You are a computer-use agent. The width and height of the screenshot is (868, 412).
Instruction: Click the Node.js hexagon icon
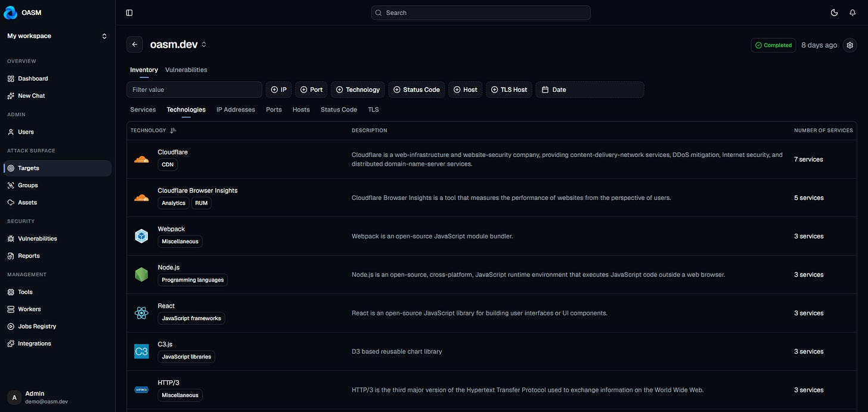(141, 275)
